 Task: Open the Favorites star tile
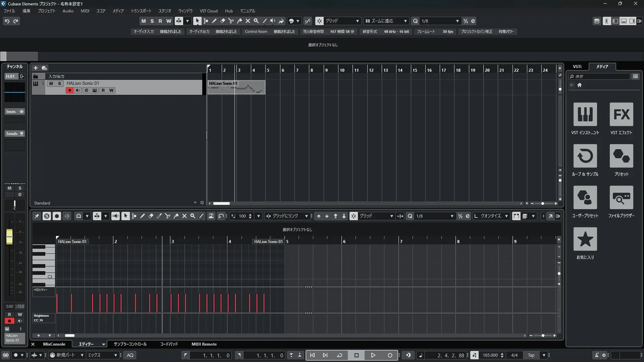585,239
